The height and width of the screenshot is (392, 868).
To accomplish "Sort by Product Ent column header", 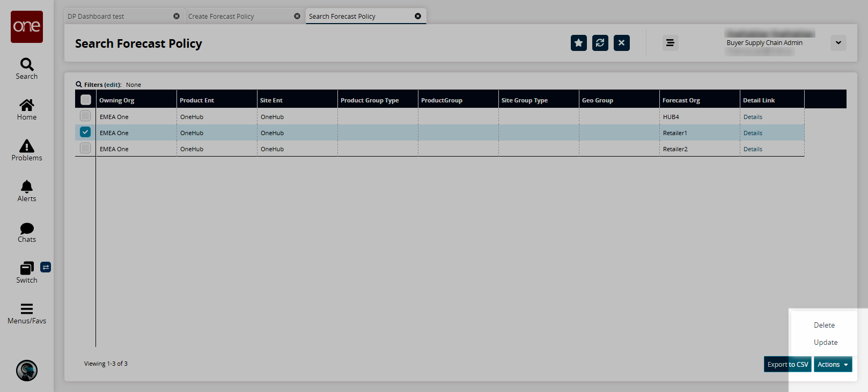I will [x=217, y=100].
